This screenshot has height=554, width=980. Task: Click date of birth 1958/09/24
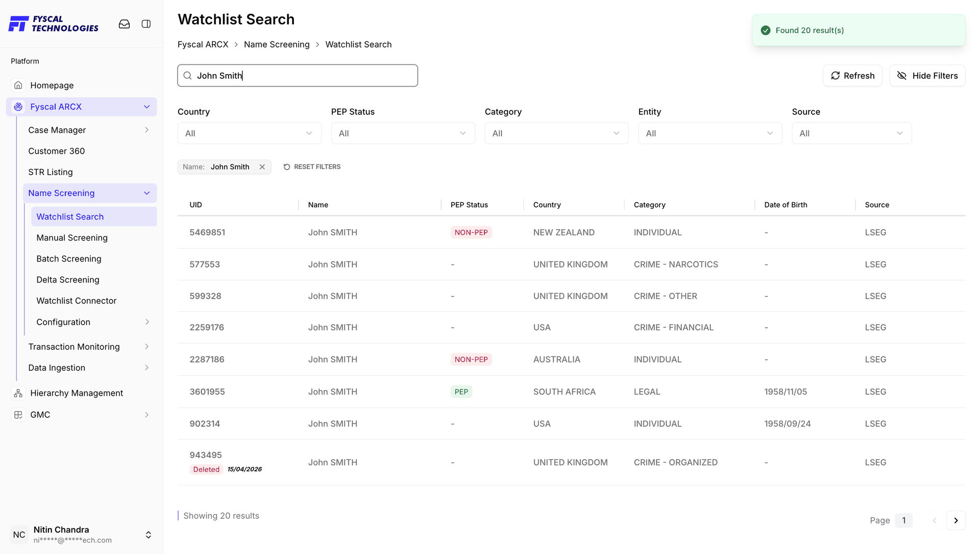788,424
